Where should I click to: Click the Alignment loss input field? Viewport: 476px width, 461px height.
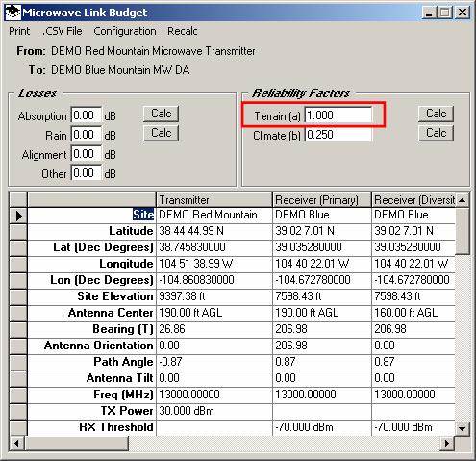(x=87, y=154)
